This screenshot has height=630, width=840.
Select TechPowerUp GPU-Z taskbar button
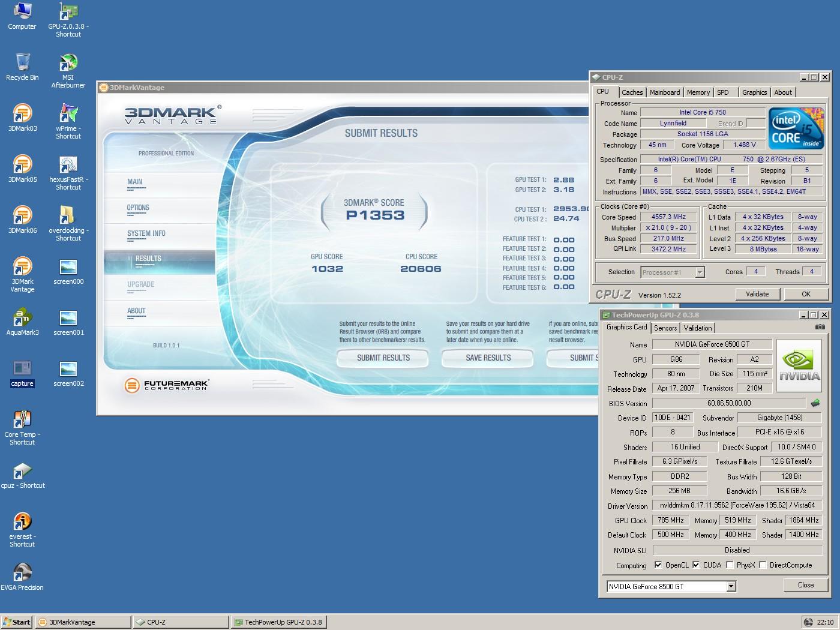278,622
